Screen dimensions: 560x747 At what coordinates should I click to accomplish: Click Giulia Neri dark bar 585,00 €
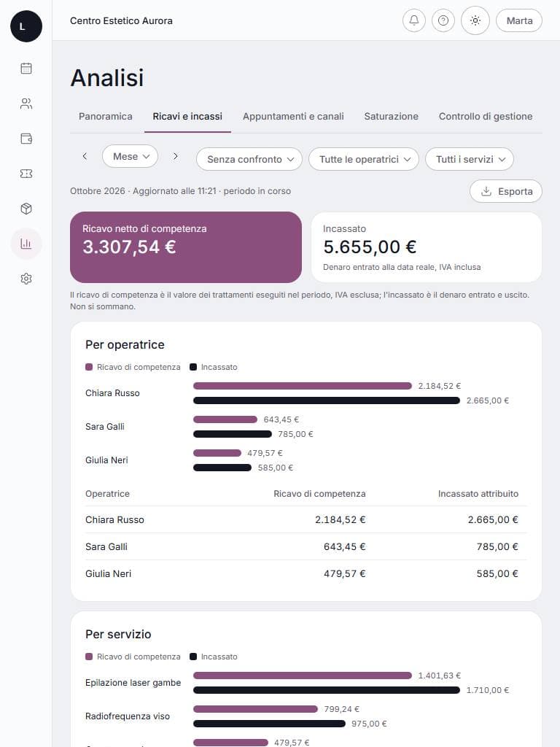coord(222,468)
